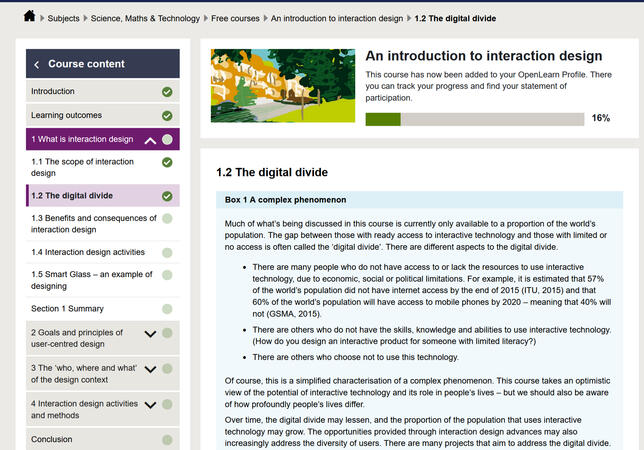This screenshot has width=644, height=450.
Task: Click status circle beside Conclusion
Action: (x=167, y=439)
